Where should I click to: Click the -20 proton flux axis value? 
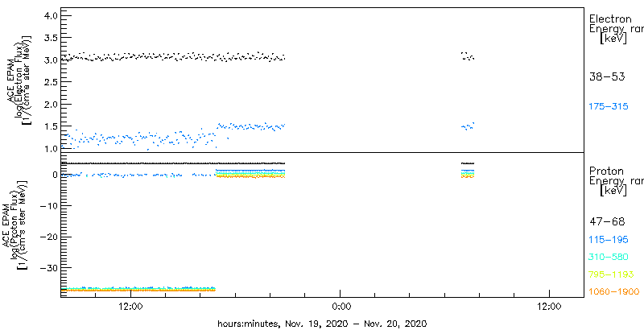(50, 237)
